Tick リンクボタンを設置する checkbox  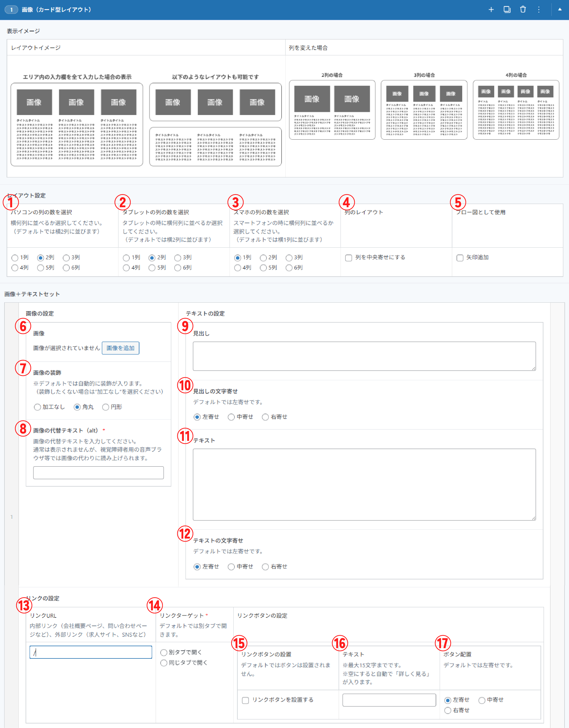pyautogui.click(x=245, y=700)
